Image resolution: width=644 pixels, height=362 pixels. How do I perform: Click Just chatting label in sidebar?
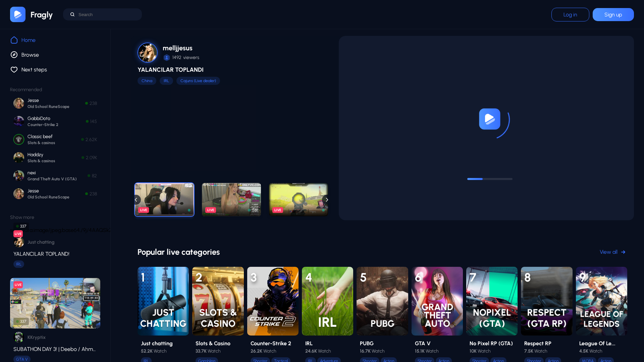pos(41,242)
